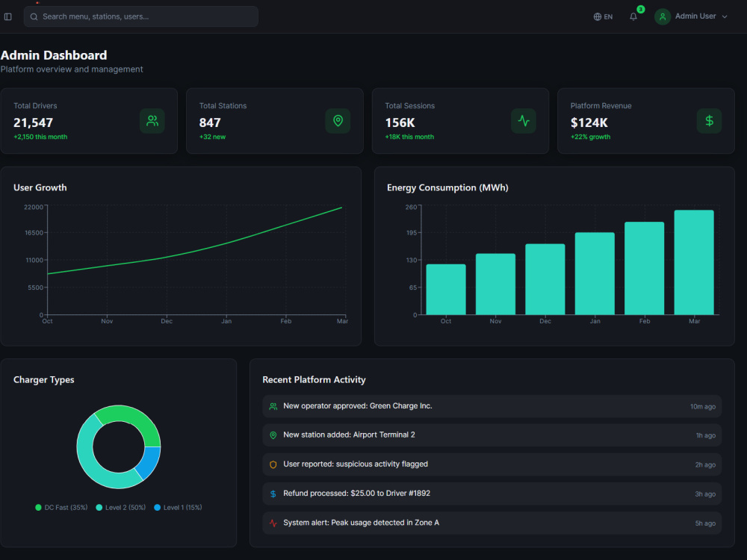Click the +18K this month text
Screen dimensions: 747x560
409,137
